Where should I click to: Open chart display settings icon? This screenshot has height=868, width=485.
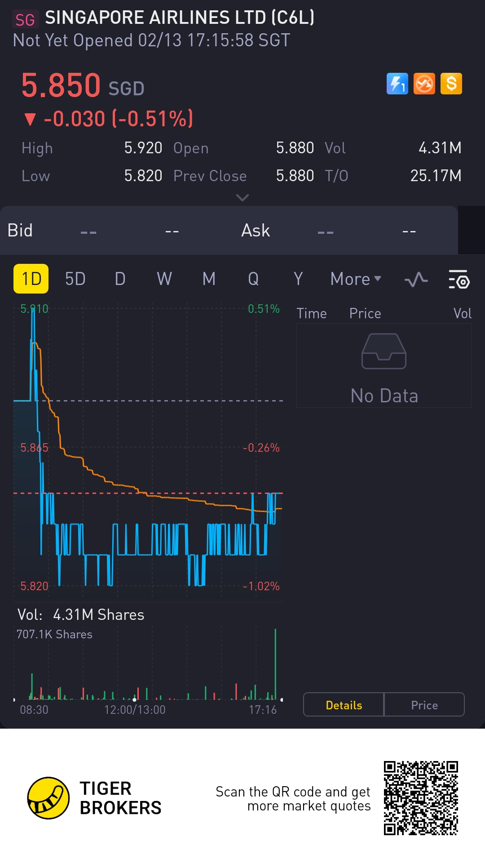[x=459, y=280]
